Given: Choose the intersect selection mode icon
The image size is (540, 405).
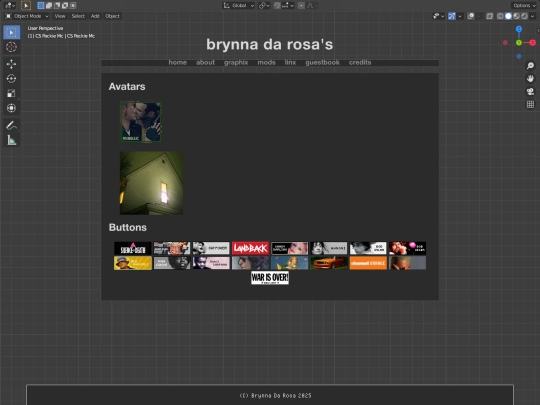Looking at the screenshot, I should coord(73,6).
